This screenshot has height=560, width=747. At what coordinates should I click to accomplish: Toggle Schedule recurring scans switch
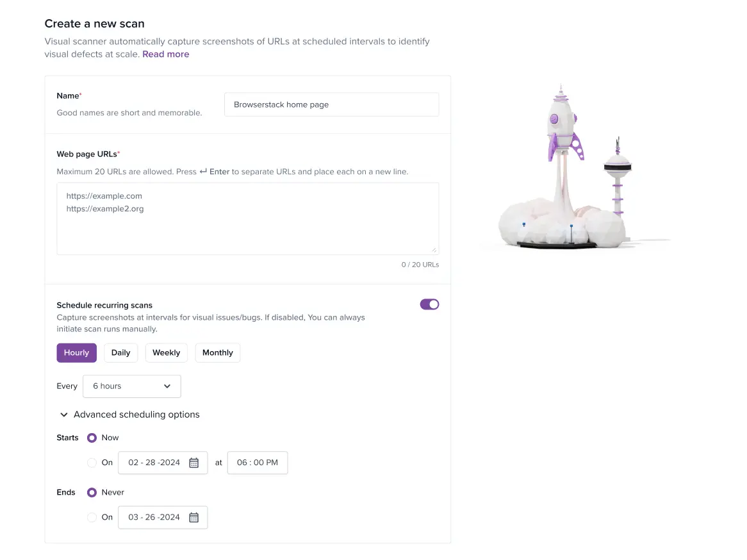click(429, 304)
